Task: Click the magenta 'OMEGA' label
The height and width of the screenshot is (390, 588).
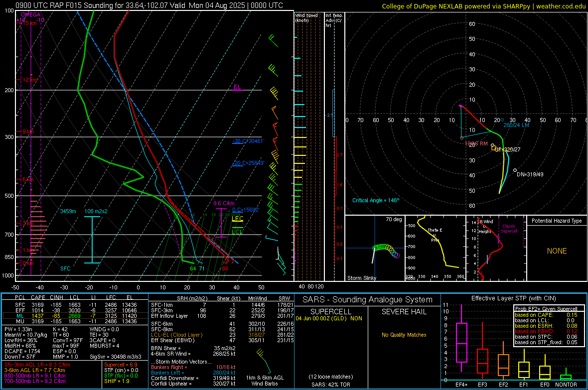Action: tap(31, 14)
